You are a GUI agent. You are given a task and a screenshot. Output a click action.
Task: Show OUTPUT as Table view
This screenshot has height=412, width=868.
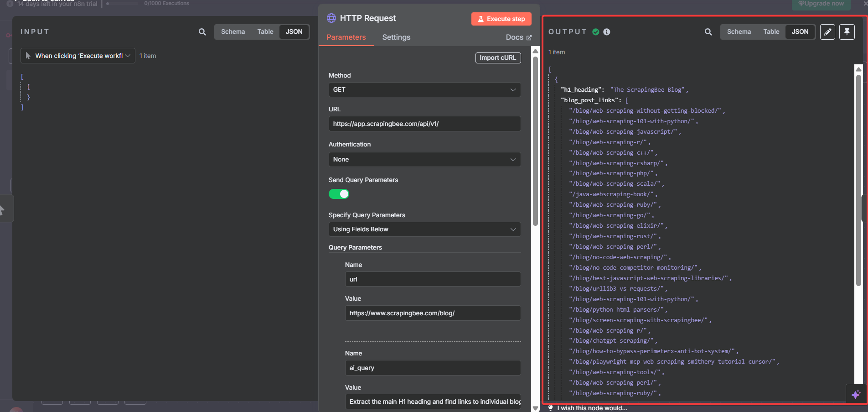771,31
